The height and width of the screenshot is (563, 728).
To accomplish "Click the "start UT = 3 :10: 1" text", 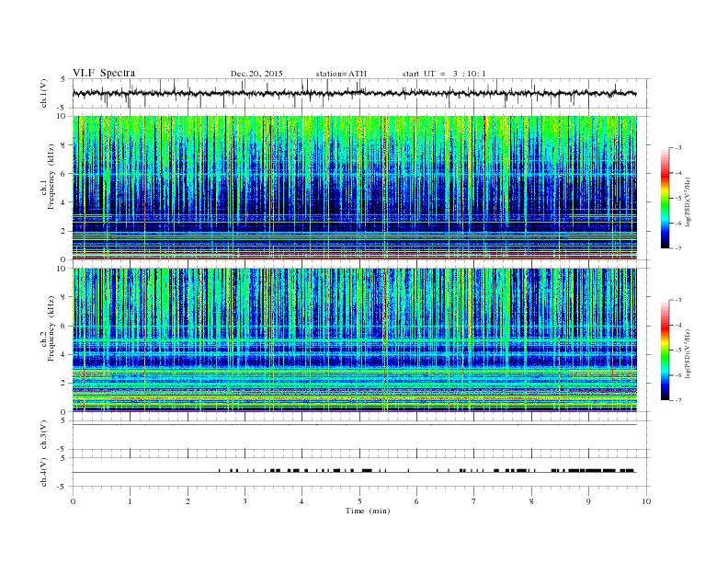I will pos(444,74).
